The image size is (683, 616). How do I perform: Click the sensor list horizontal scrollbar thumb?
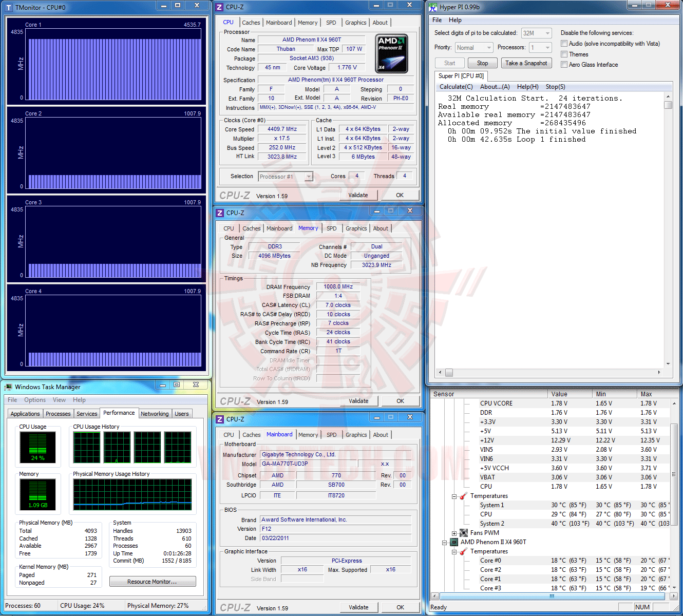click(x=552, y=596)
